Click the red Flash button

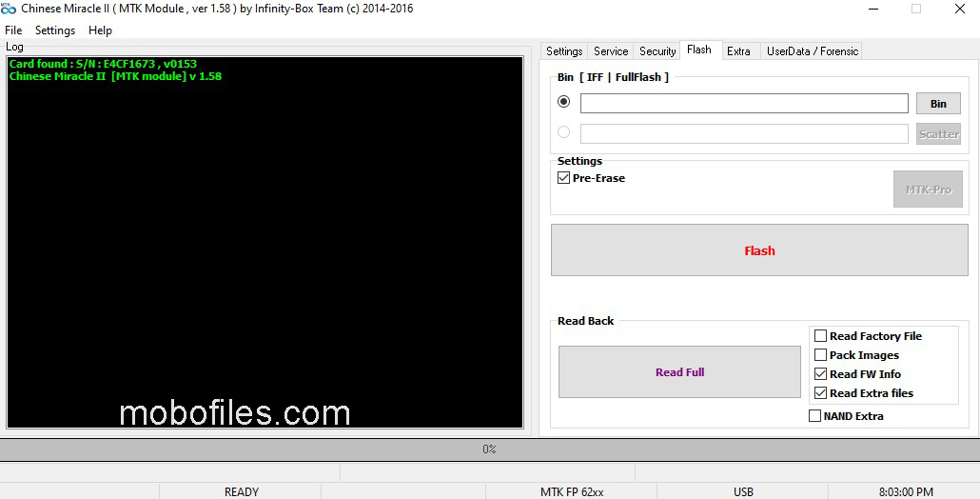pos(759,250)
